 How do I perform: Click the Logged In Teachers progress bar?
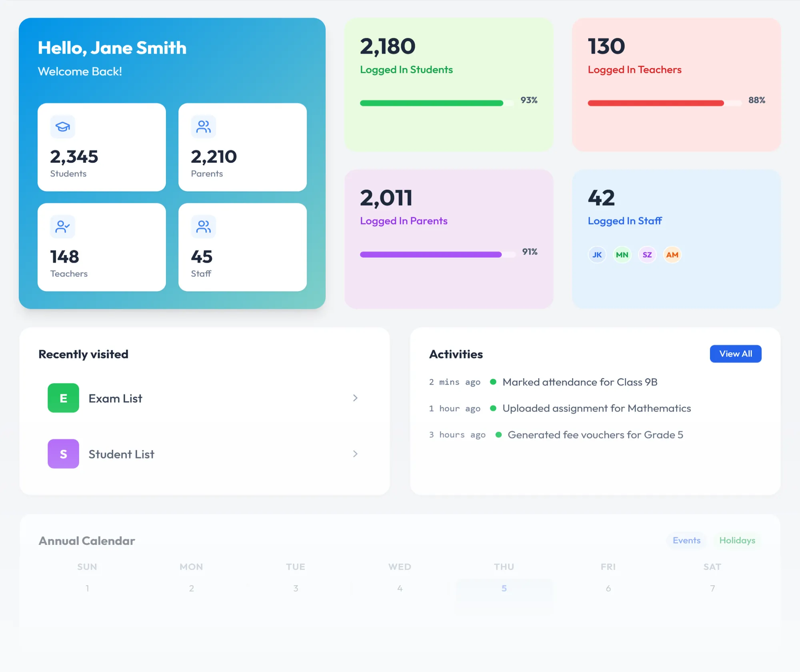click(664, 103)
